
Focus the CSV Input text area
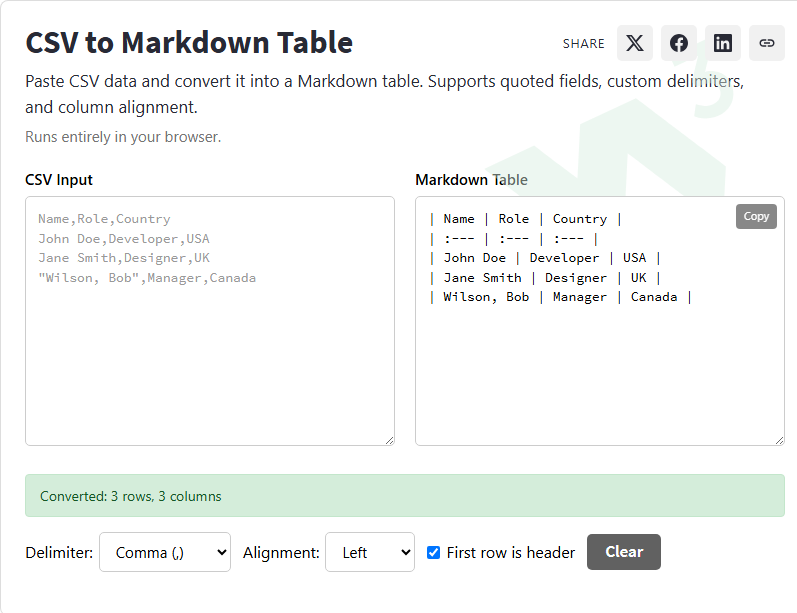[210, 321]
